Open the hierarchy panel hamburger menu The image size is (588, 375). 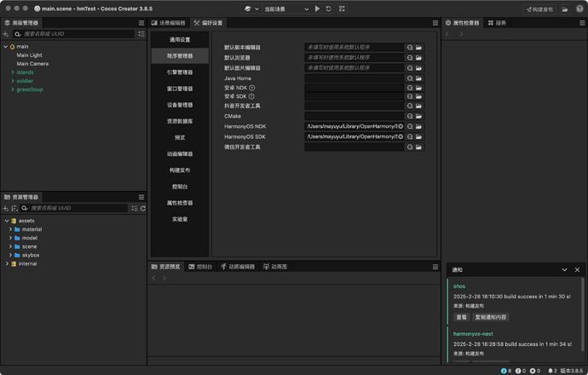click(141, 23)
